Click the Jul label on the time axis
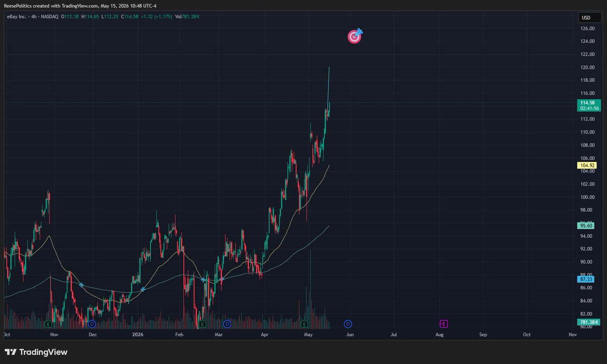 coord(394,335)
